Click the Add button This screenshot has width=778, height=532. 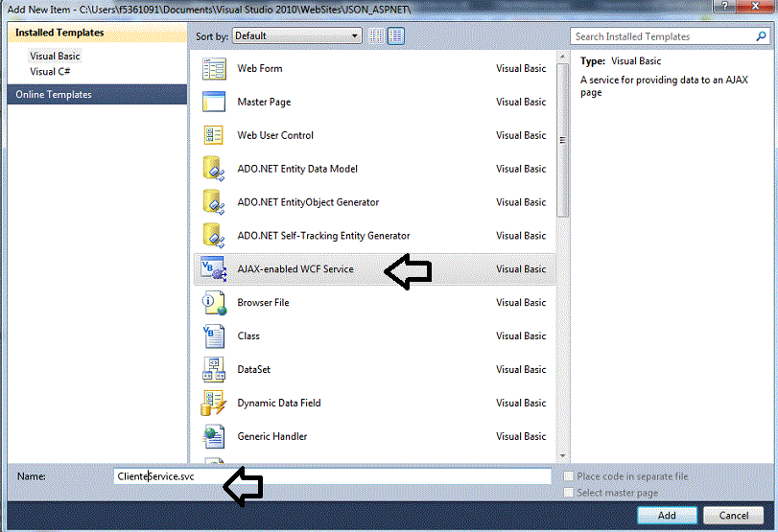click(667, 515)
